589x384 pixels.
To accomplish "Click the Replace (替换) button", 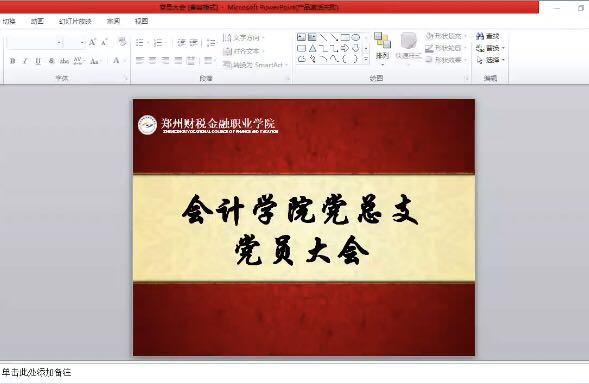I will 491,48.
